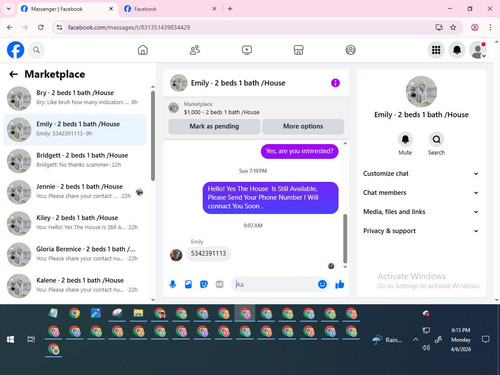Search in conversation magnifier icon
Image resolution: width=500 pixels, height=375 pixels.
tap(436, 139)
